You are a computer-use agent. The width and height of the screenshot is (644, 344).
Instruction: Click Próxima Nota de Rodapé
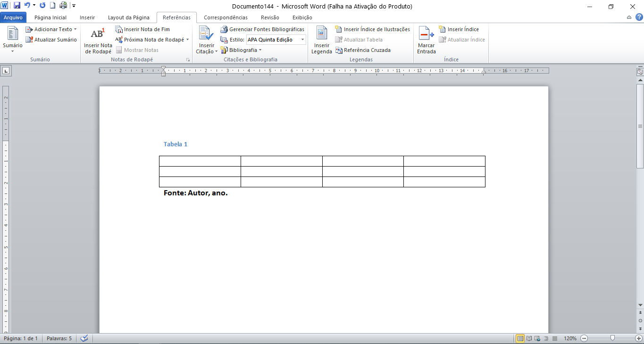point(150,40)
